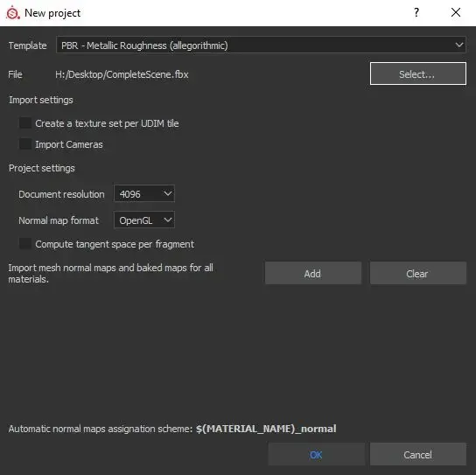Screen dimensions: 476x475
Task: Open the Normal map format OpenGL dropdown
Action: point(144,220)
